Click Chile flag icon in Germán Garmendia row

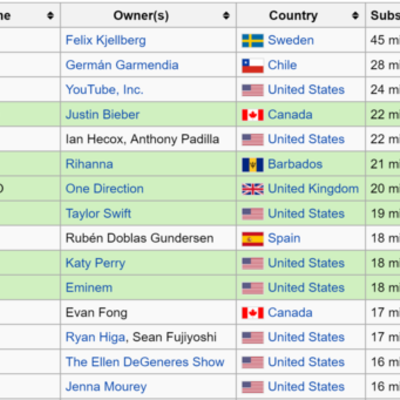coord(253,65)
